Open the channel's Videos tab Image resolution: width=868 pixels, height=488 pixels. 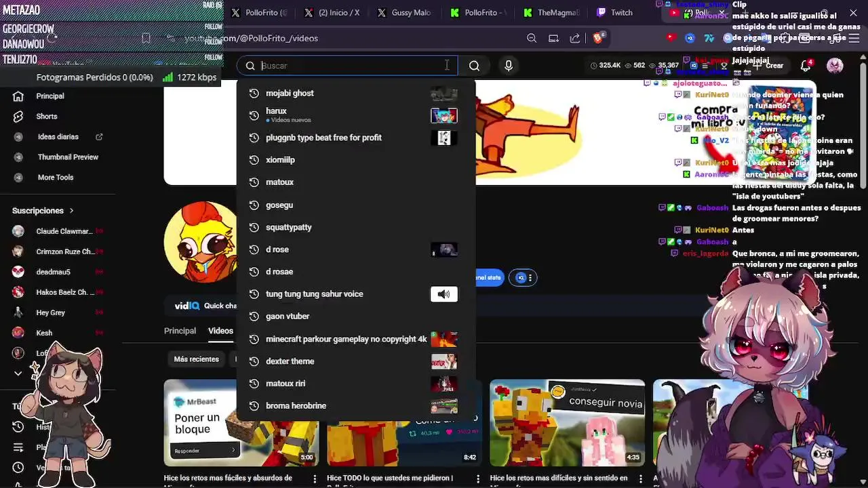tap(220, 331)
